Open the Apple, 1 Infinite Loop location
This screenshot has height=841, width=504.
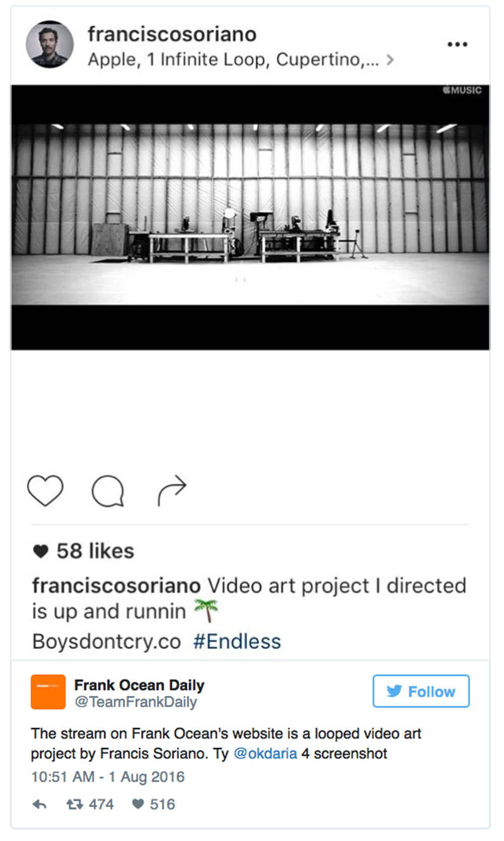pos(233,60)
